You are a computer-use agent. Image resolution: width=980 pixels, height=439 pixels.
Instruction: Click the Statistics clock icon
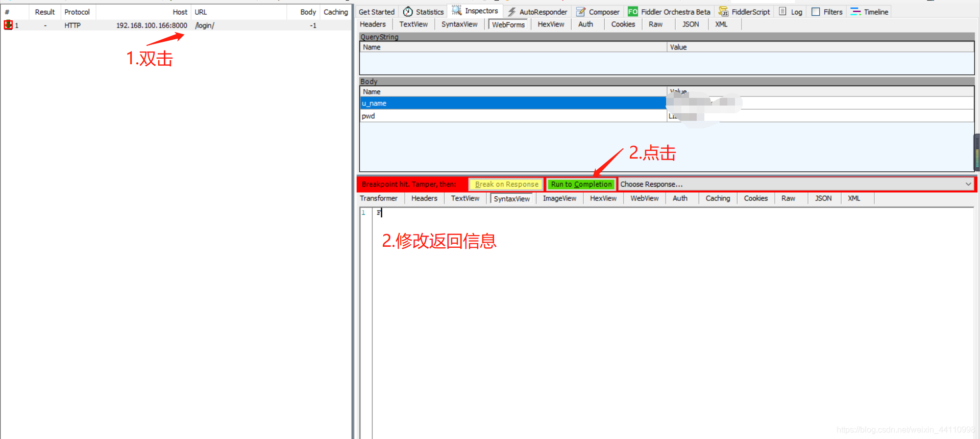click(408, 12)
